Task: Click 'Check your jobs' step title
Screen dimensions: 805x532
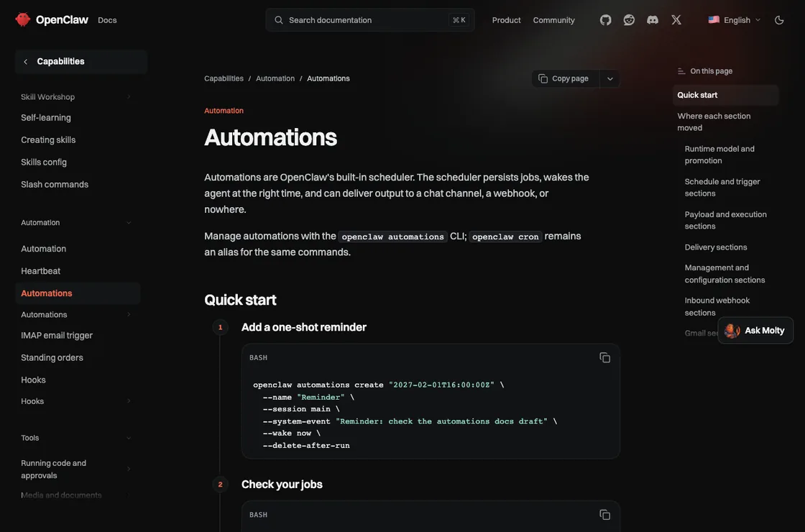Action: click(282, 485)
